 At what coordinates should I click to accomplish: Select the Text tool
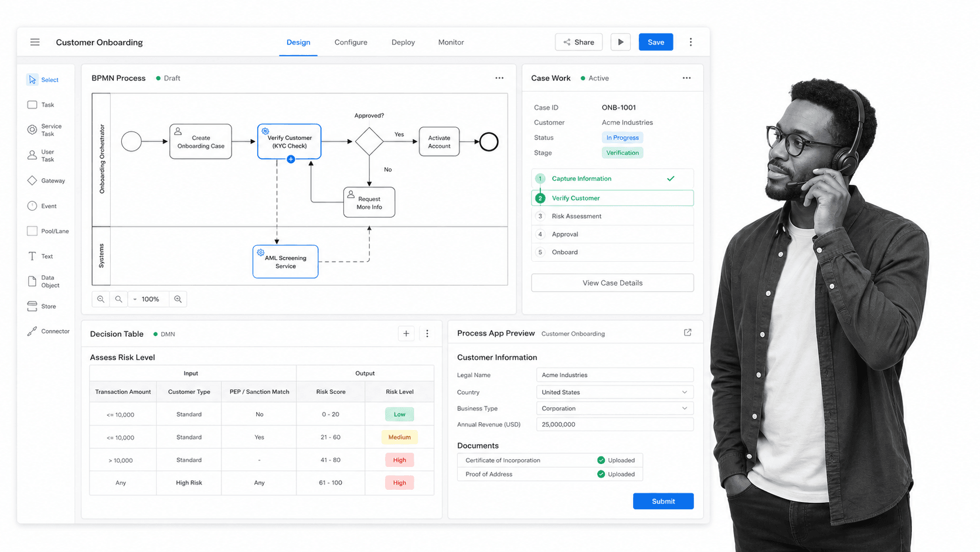40,256
